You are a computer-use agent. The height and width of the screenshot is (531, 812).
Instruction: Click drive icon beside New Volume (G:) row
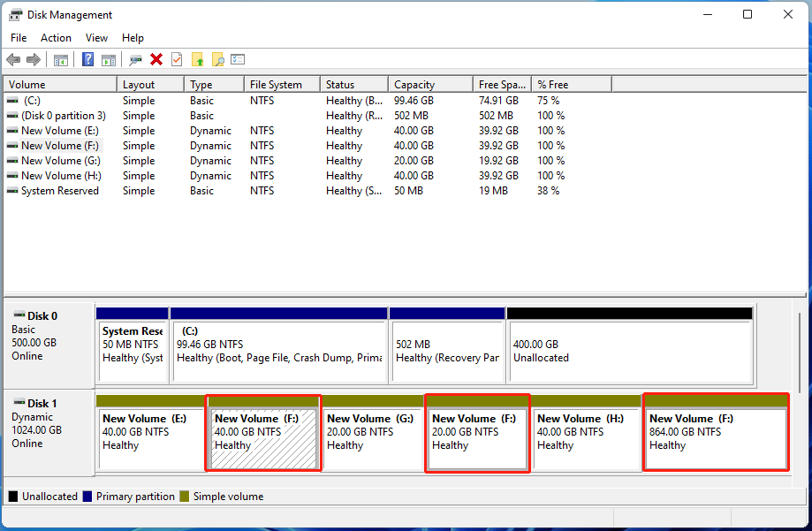(12, 161)
